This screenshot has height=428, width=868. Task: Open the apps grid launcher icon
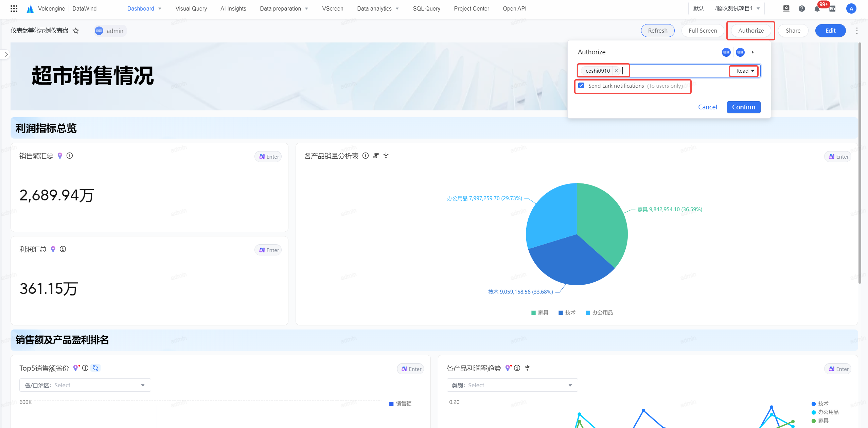click(14, 8)
